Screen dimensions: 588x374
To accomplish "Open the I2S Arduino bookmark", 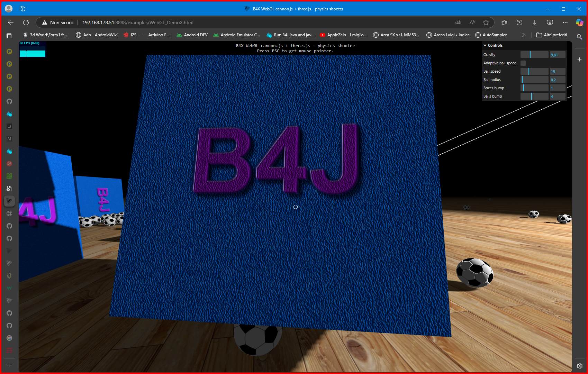I will [146, 35].
